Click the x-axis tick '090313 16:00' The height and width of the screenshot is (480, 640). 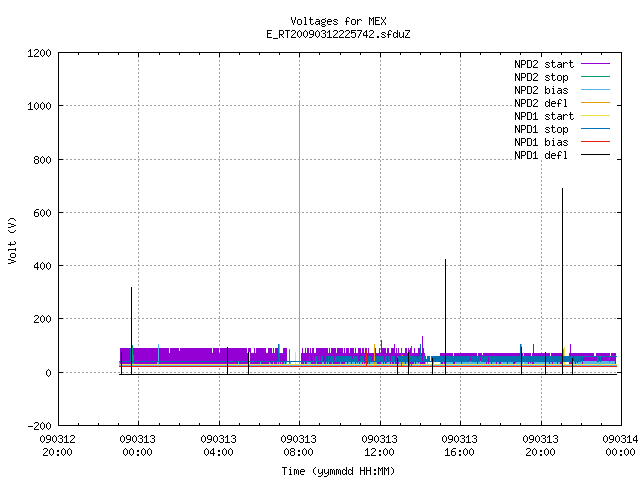coord(460,446)
